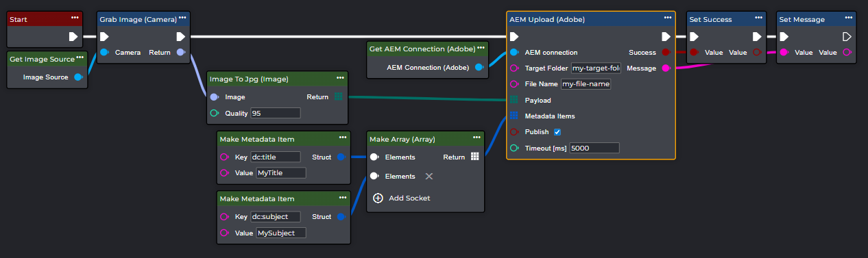
Task: Click Camera input socket on Grab Image
Action: pyautogui.click(x=104, y=52)
